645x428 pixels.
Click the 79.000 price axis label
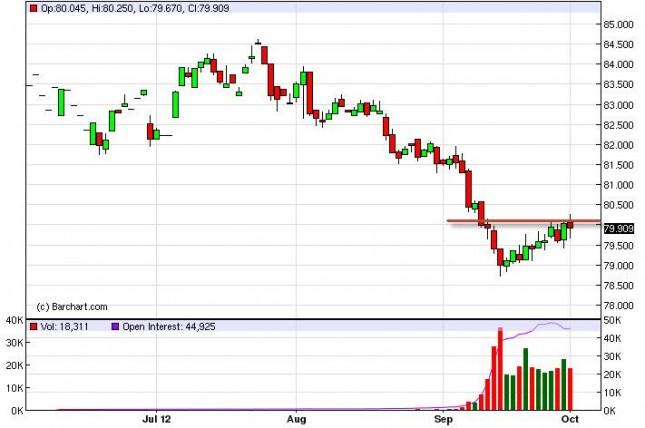click(x=618, y=266)
